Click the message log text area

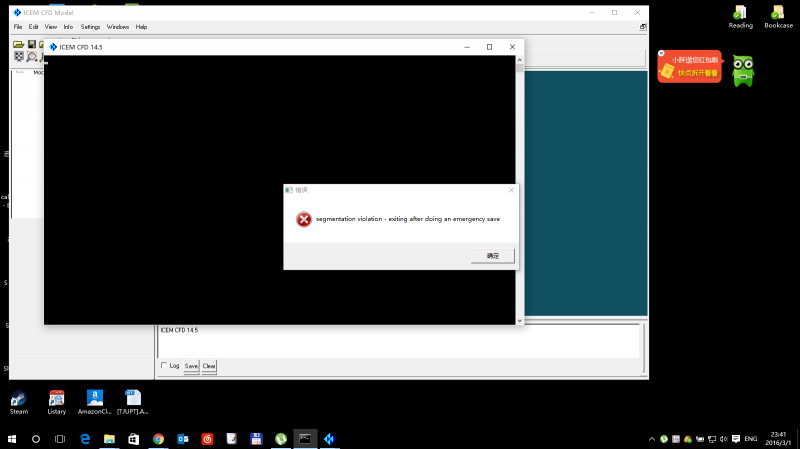point(398,341)
